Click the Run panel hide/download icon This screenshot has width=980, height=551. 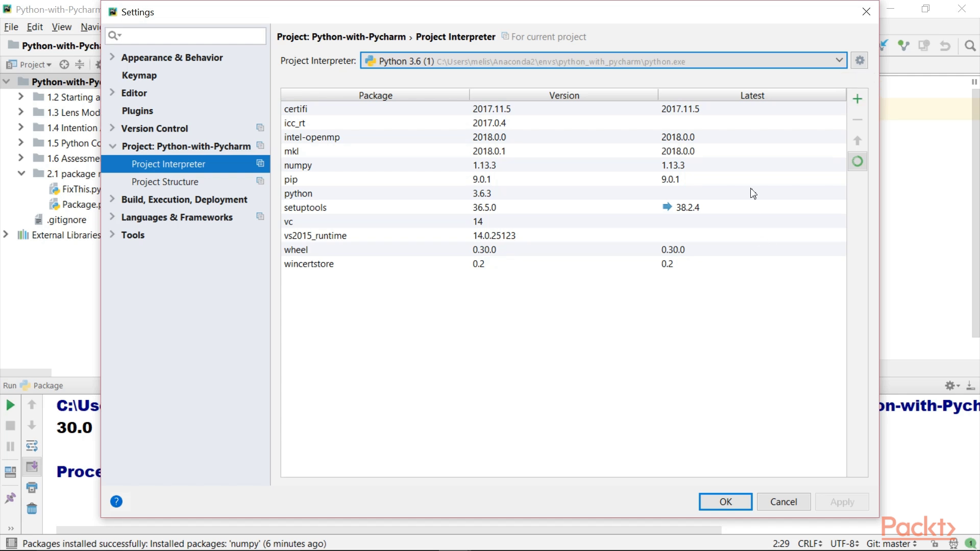click(x=971, y=386)
